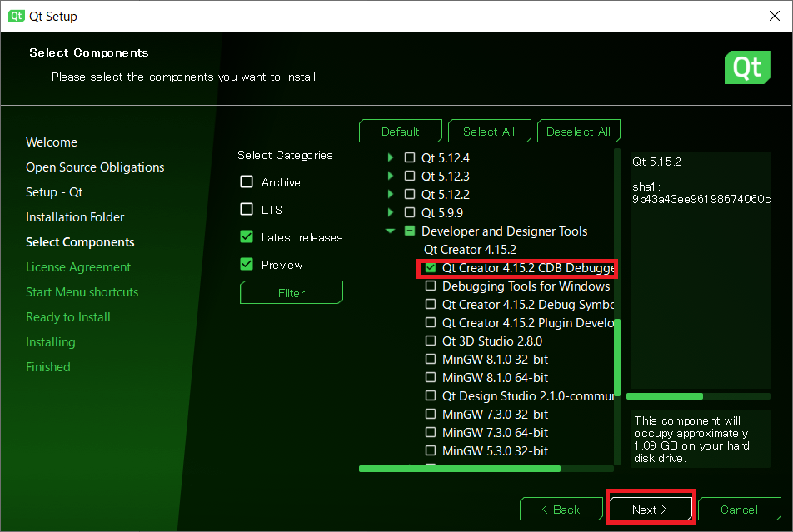Check MinGW 5.3.0 32-bit
The image size is (793, 532).
click(431, 450)
